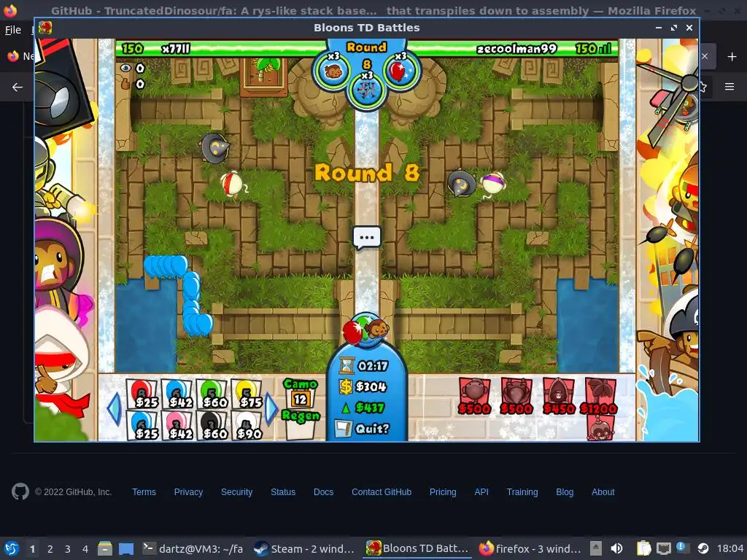The image size is (747, 560).
Task: Select the $450 tower card
Action: (558, 396)
